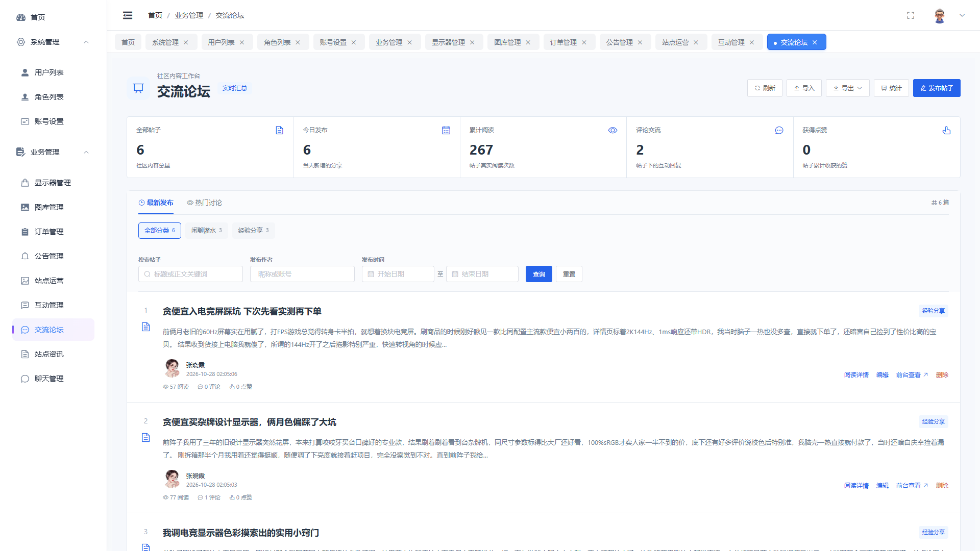
Task: Open user avatar profile menu
Action: [940, 15]
